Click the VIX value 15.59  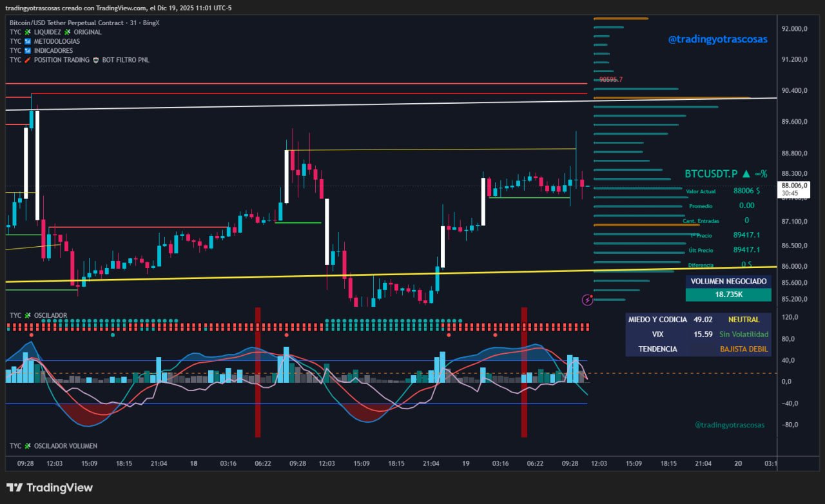[703, 334]
